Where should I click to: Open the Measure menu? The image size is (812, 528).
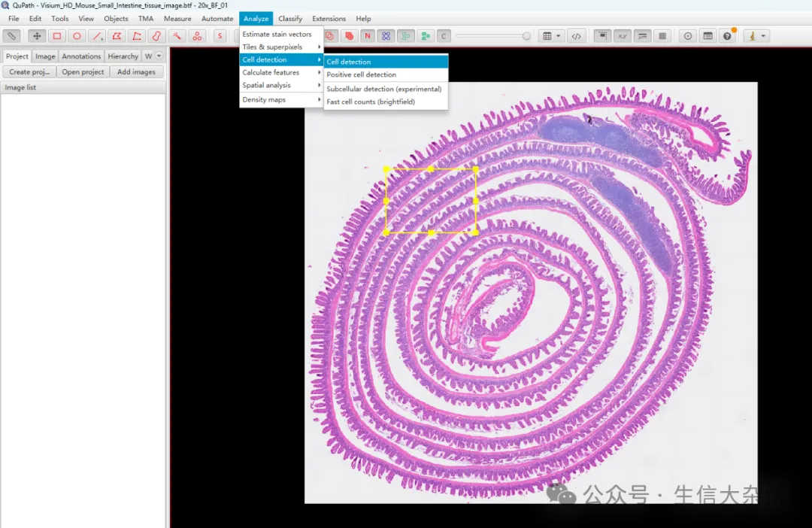177,18
